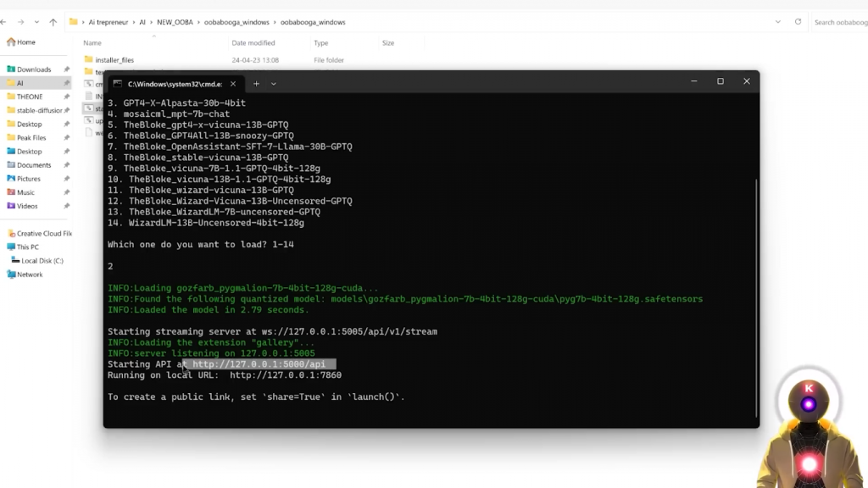
Task: Select the cmd.exe terminal tab
Action: pyautogui.click(x=175, y=84)
